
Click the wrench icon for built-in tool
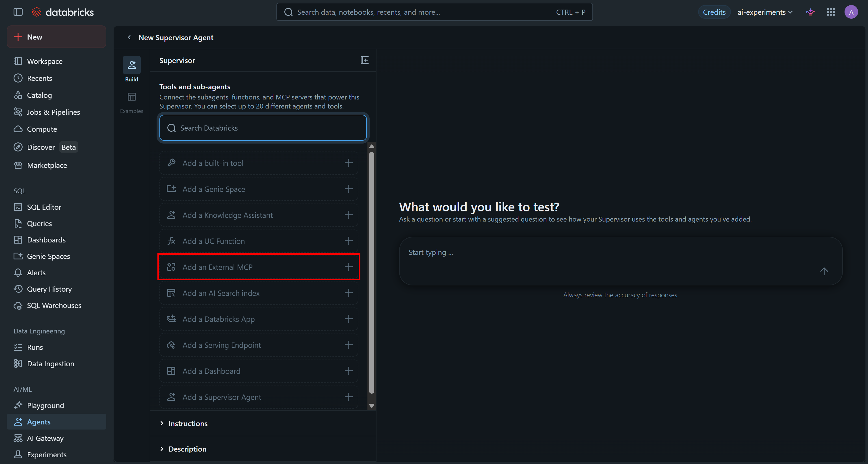tap(171, 163)
